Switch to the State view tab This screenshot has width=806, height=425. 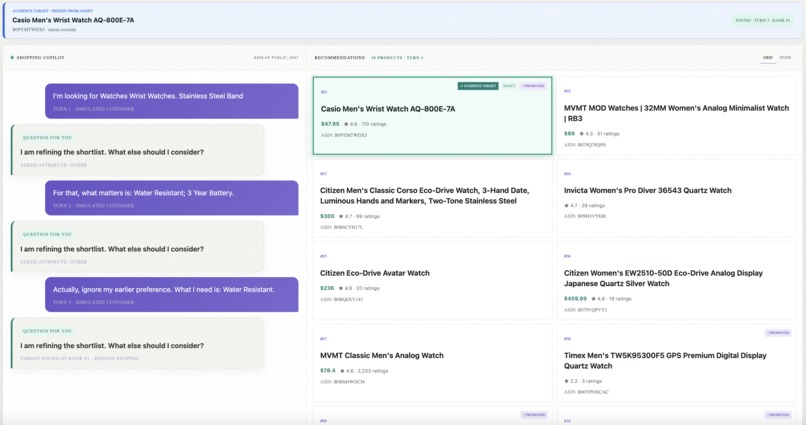click(x=785, y=58)
